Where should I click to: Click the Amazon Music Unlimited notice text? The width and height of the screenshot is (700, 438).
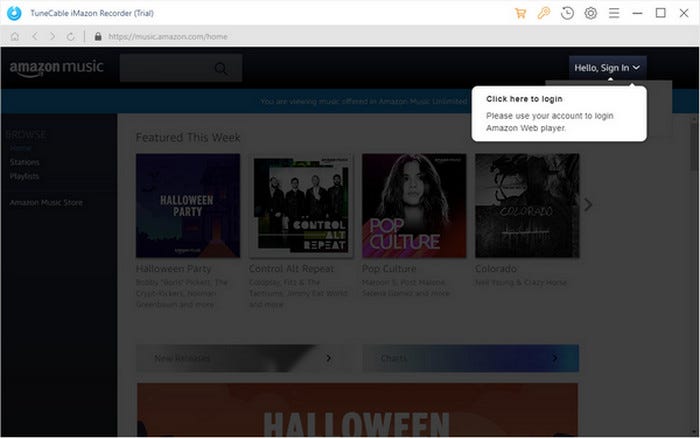pyautogui.click(x=364, y=102)
